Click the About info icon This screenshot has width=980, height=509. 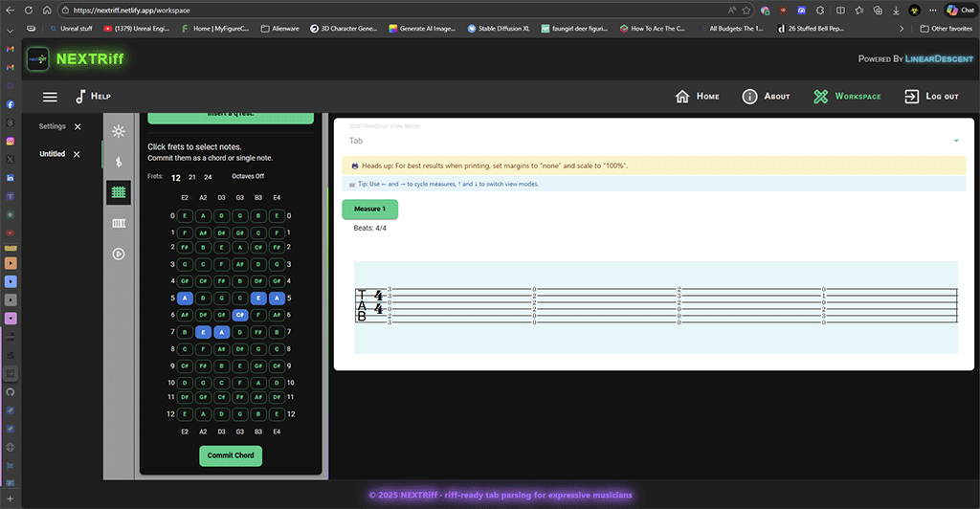point(749,97)
